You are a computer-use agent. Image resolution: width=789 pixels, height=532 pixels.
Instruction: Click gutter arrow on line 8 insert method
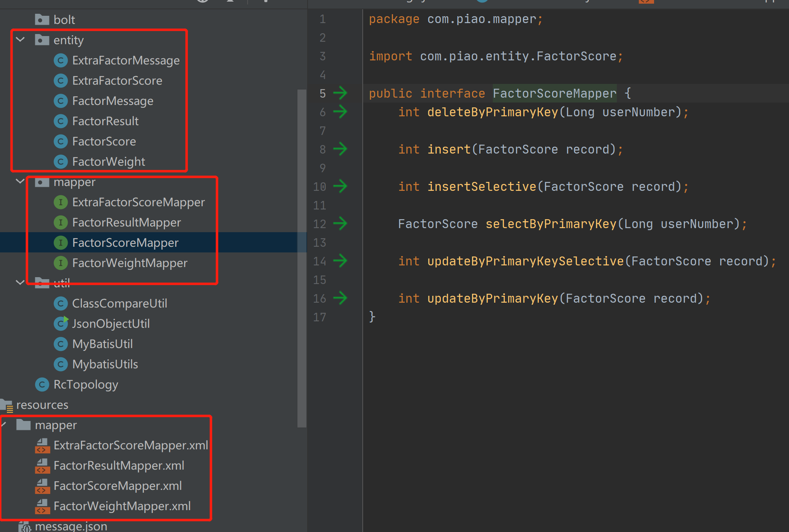(340, 149)
